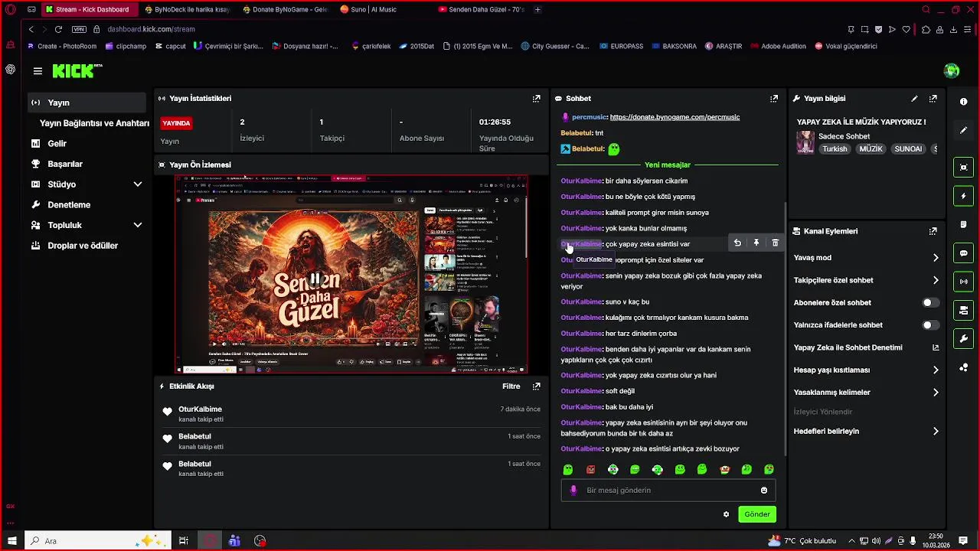Open Yavaş mod options arrow

[936, 258]
